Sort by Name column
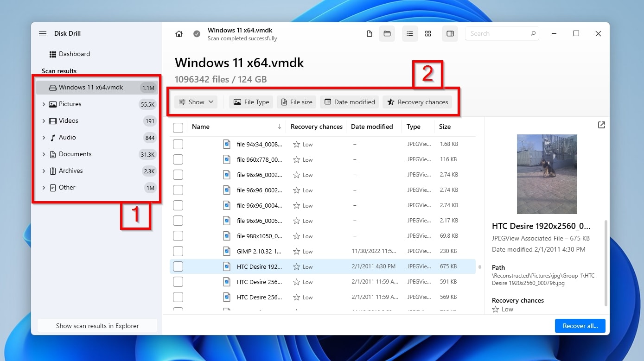 pyautogui.click(x=201, y=127)
